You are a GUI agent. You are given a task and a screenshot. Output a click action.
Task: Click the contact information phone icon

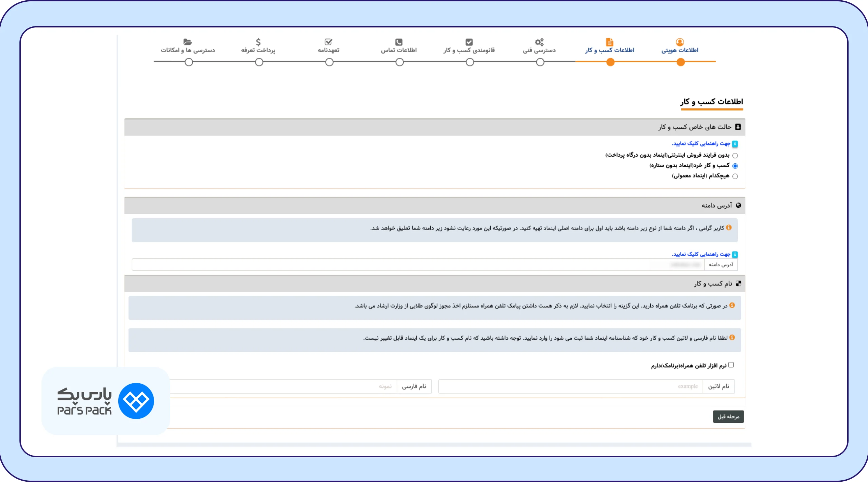coord(399,42)
